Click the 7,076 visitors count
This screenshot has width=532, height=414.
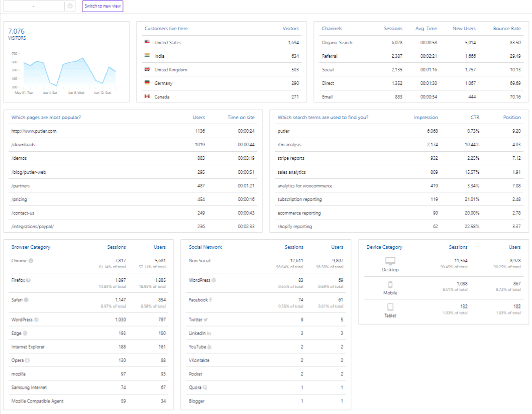16,31
